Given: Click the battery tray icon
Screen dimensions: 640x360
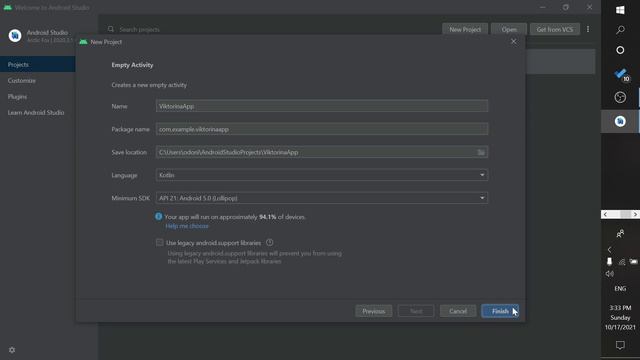Looking at the screenshot, I should click(633, 262).
